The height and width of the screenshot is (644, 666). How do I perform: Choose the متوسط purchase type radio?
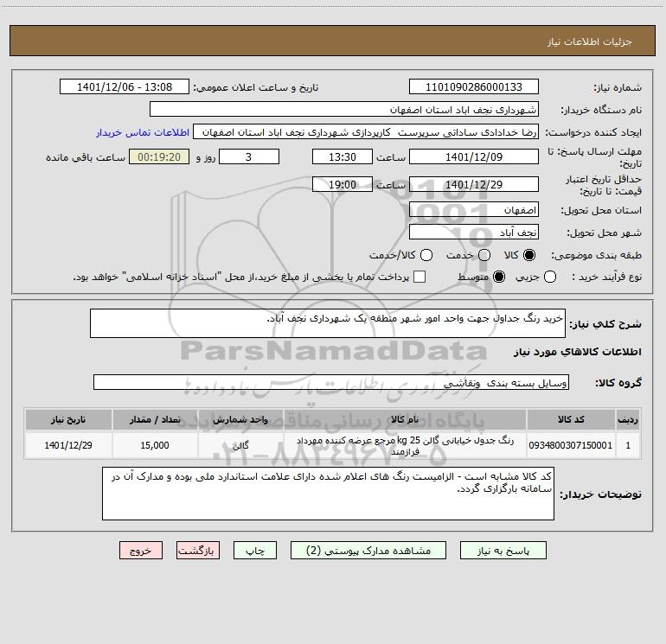point(499,277)
